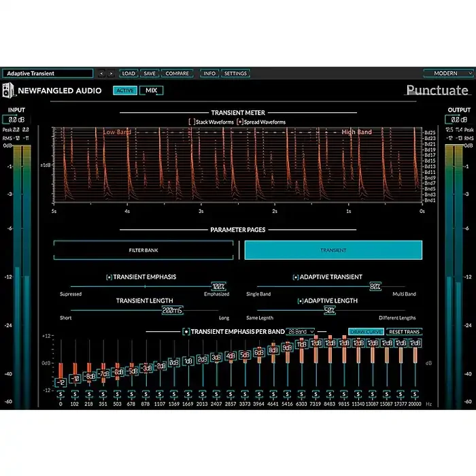476x476 pixels.
Task: Solo the 102 Hz band
Action: click(75, 394)
